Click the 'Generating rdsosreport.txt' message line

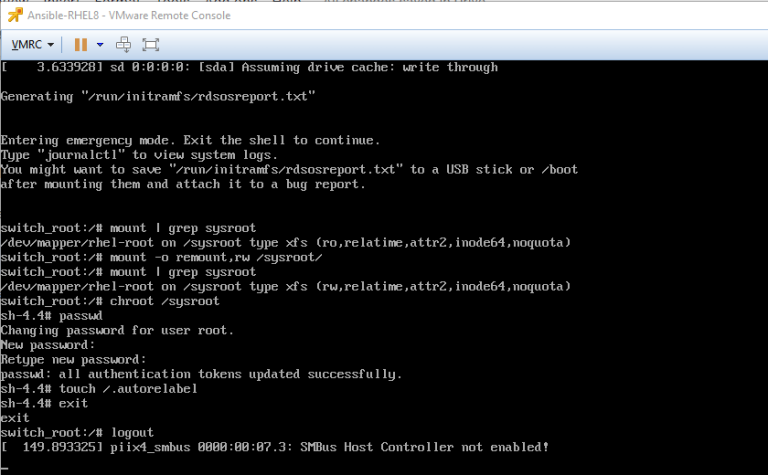click(158, 96)
